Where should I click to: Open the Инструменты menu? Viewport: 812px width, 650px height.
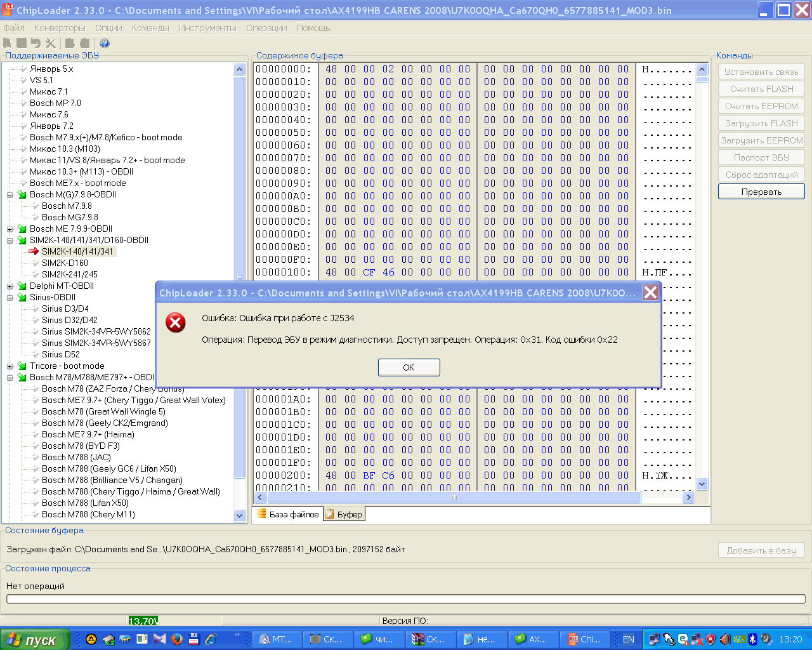[207, 28]
